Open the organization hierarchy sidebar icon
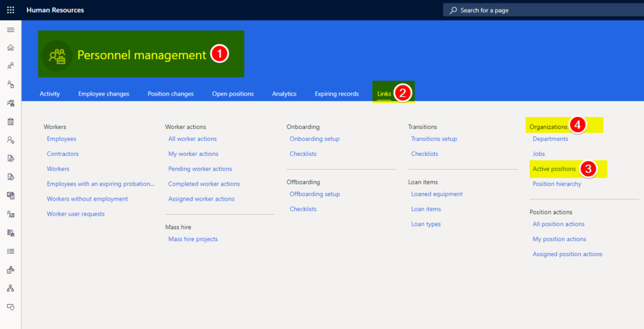644x329 pixels. [11, 288]
